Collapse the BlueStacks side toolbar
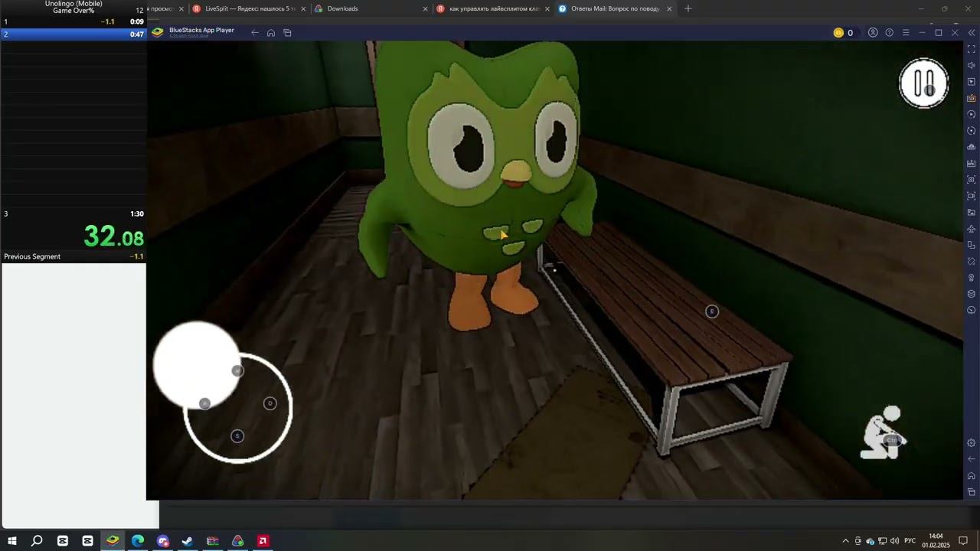 click(x=972, y=33)
